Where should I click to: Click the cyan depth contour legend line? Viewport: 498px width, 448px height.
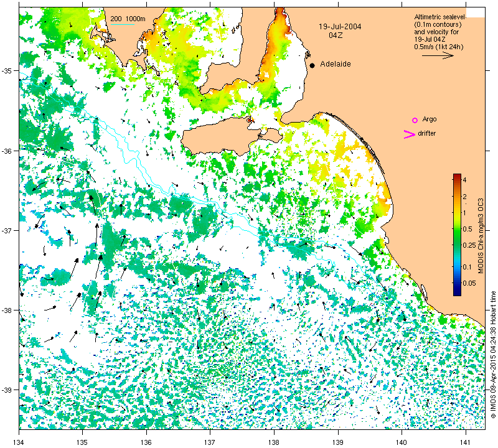[x=122, y=24]
